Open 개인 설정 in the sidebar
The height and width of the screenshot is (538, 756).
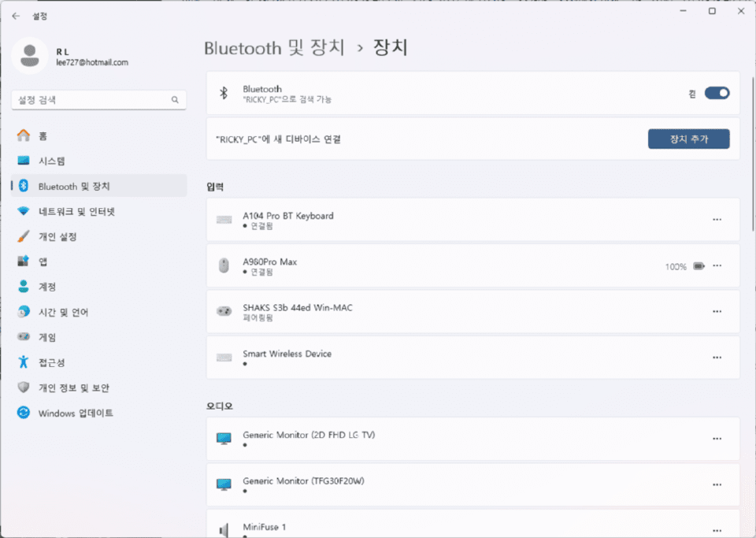point(99,236)
